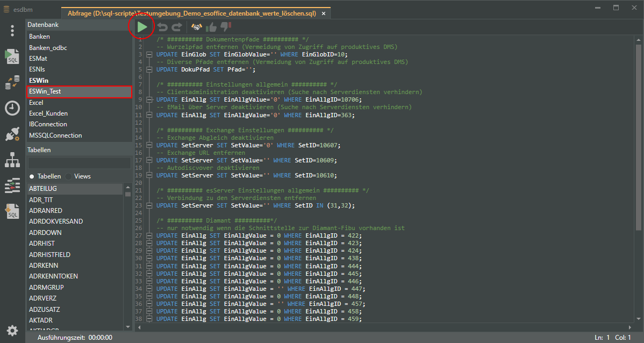This screenshot has height=343, width=644.
Task: Click the handshake transaction icon
Action: pyautogui.click(x=197, y=27)
